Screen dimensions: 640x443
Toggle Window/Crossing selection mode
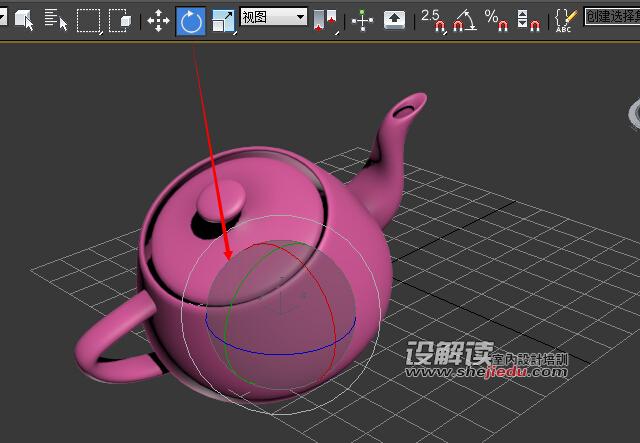[121, 19]
